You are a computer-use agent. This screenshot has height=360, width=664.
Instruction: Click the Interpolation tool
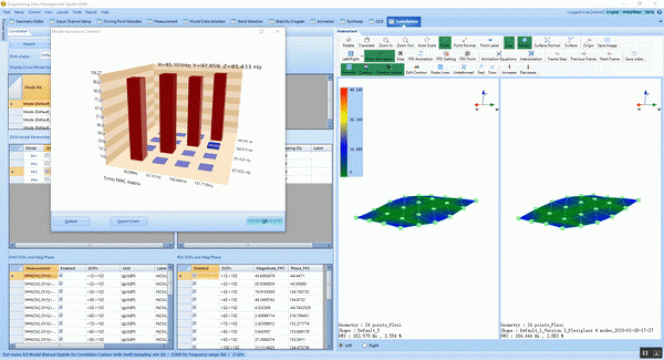531,55
